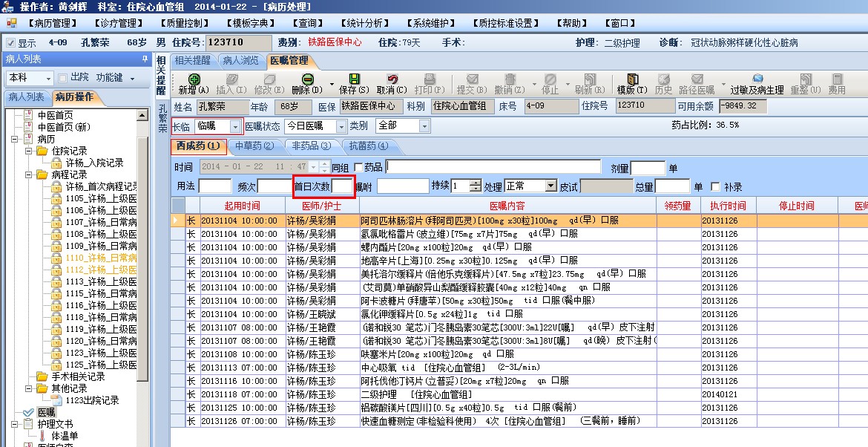Toggle the 显示 checkbox
The width and height of the screenshot is (868, 447).
click(10, 42)
